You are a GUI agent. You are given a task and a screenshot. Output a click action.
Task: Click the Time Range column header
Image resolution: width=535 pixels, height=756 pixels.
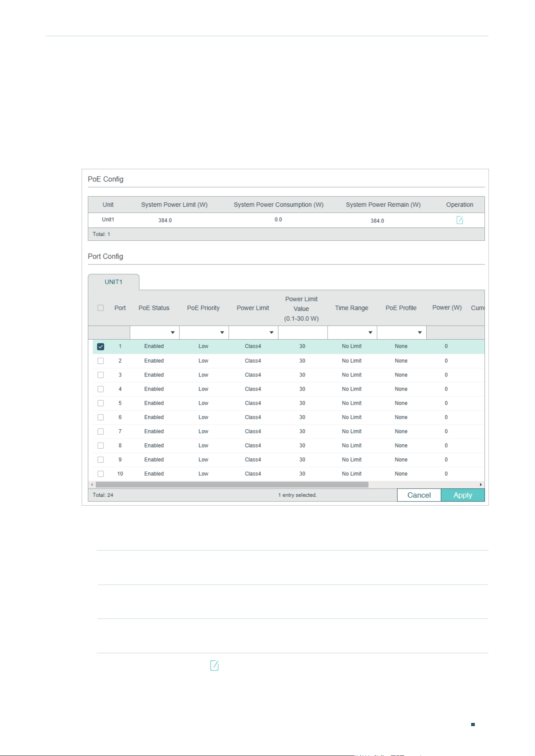coord(352,308)
